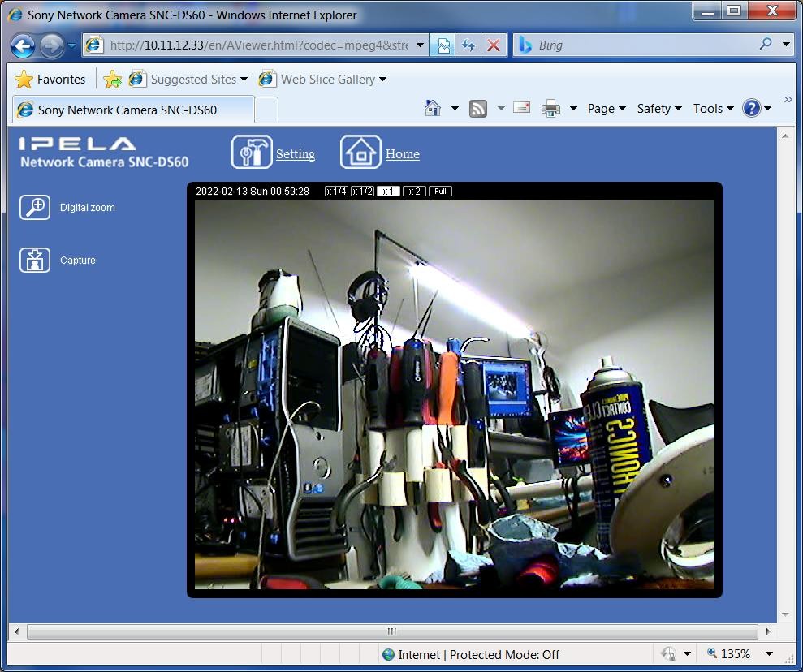Click the blue Help icon

tap(751, 109)
